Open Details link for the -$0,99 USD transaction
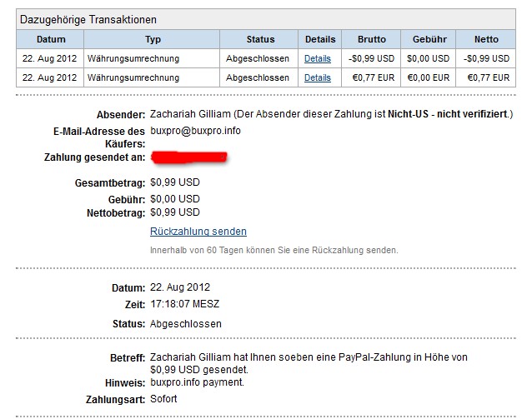The width and height of the screenshot is (532, 419). 317,58
